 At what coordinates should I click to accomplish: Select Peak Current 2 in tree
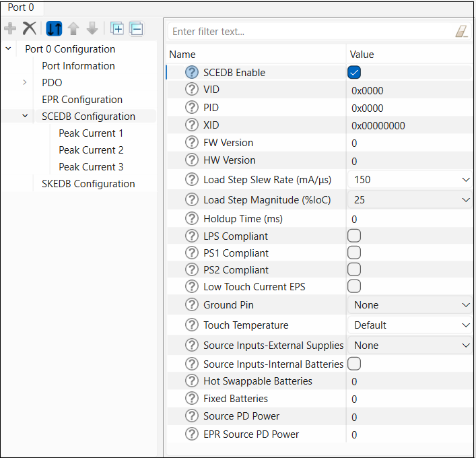(x=91, y=150)
